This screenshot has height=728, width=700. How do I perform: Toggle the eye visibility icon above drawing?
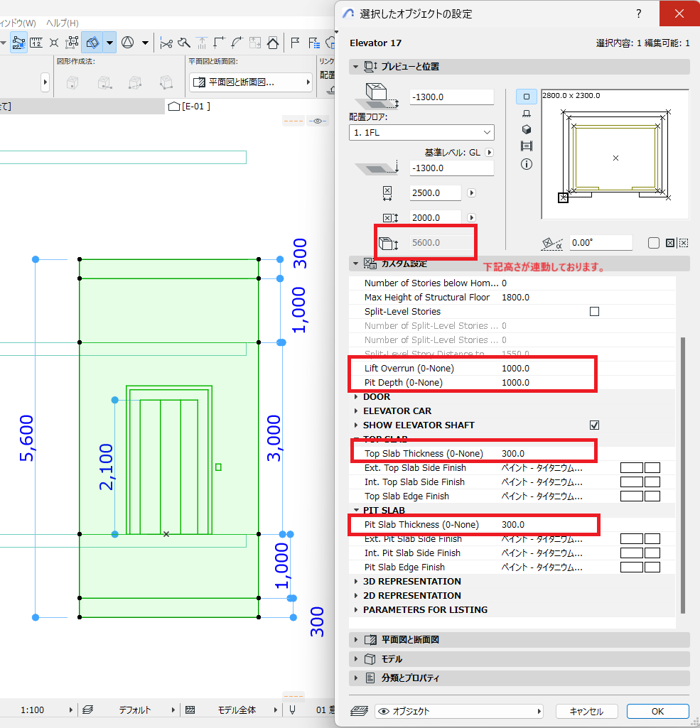(318, 121)
